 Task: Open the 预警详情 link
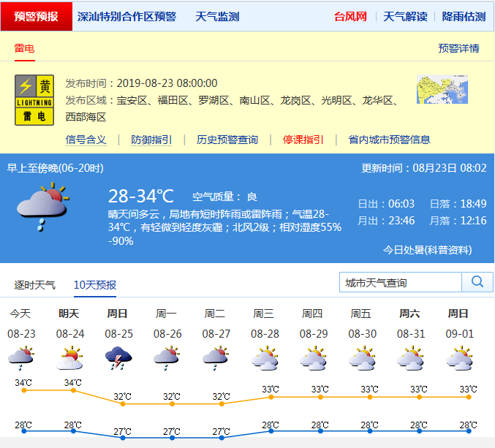pyautogui.click(x=458, y=48)
